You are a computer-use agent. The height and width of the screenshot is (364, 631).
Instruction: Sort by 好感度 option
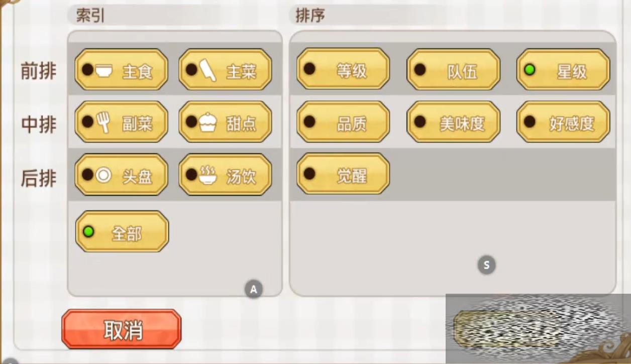click(x=563, y=122)
